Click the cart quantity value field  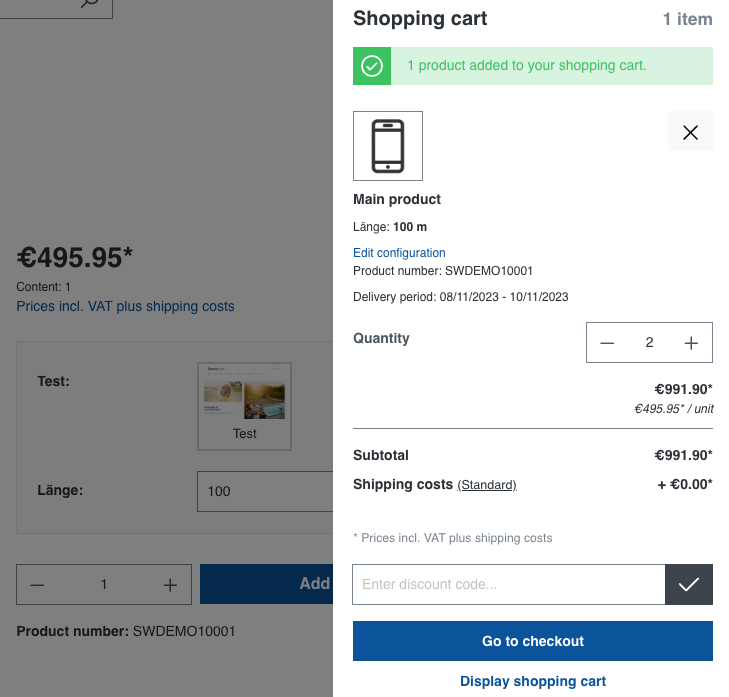pos(649,343)
